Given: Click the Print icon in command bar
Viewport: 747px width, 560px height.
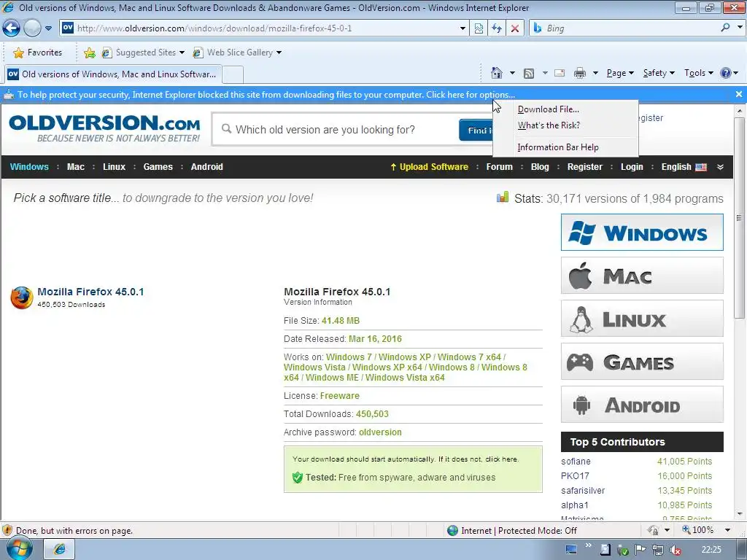Looking at the screenshot, I should tap(580, 73).
